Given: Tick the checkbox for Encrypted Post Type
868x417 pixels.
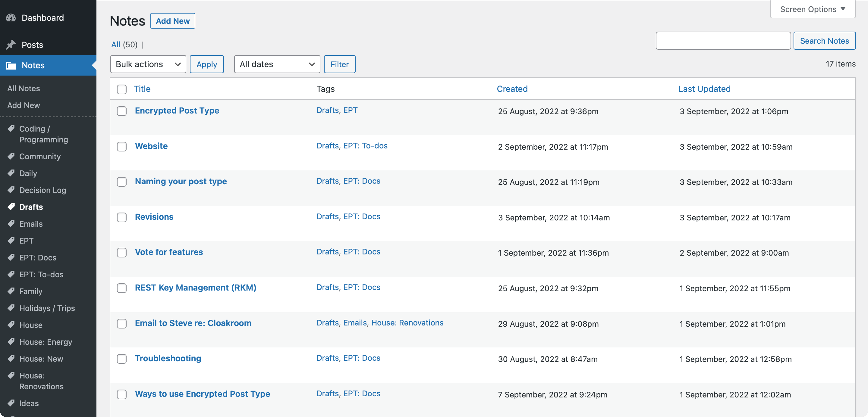Looking at the screenshot, I should [x=122, y=111].
